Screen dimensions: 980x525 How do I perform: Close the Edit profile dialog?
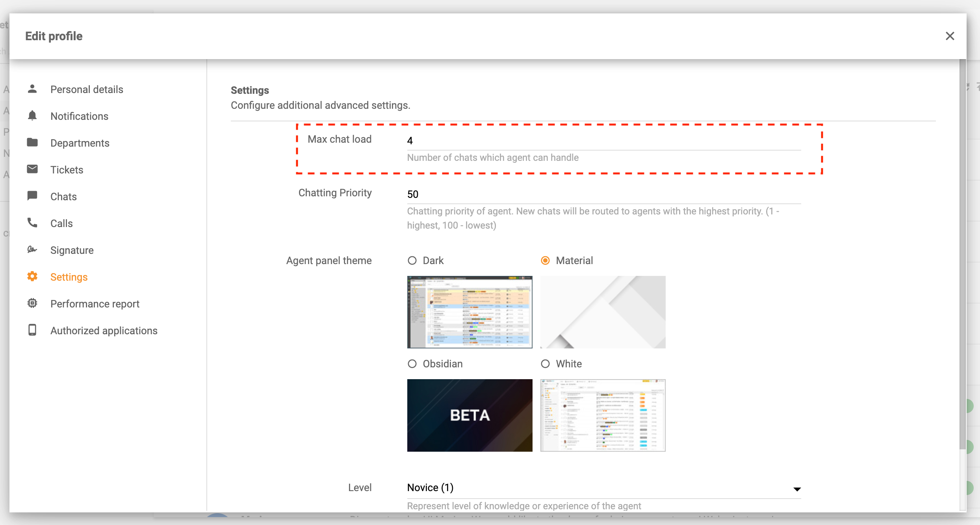pyautogui.click(x=950, y=36)
